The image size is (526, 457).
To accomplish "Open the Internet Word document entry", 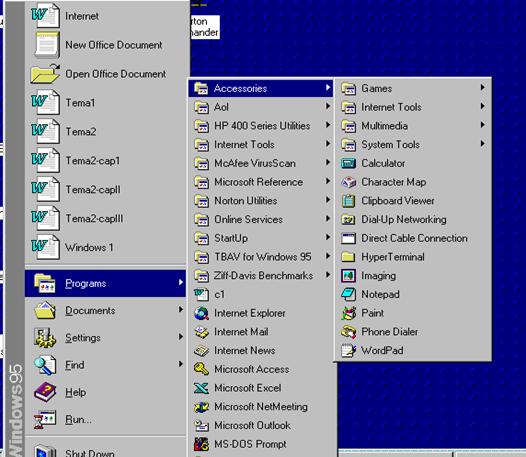I will (x=105, y=15).
